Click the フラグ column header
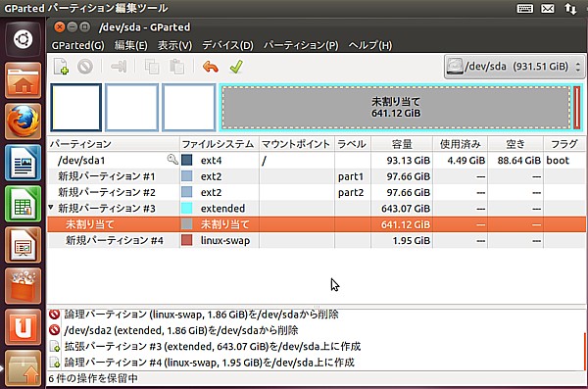Screen dimensions: 588x389 coord(564,144)
